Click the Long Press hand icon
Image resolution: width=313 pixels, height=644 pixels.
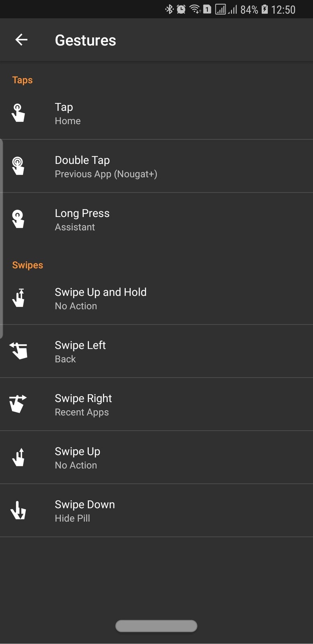point(18,219)
